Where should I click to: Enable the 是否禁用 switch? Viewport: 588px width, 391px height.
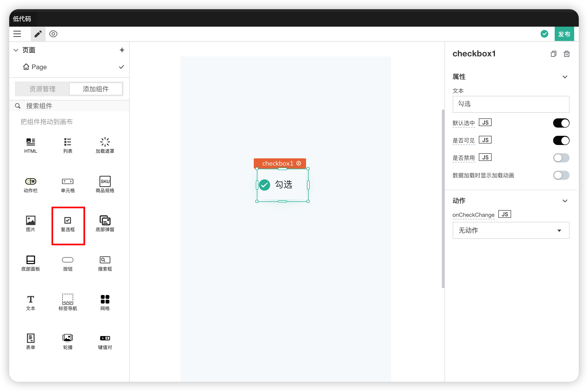point(561,158)
